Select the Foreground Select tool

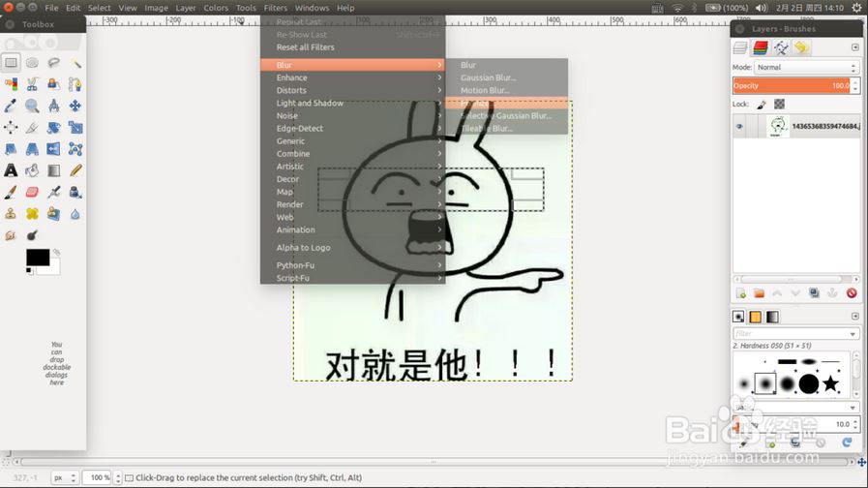point(53,84)
